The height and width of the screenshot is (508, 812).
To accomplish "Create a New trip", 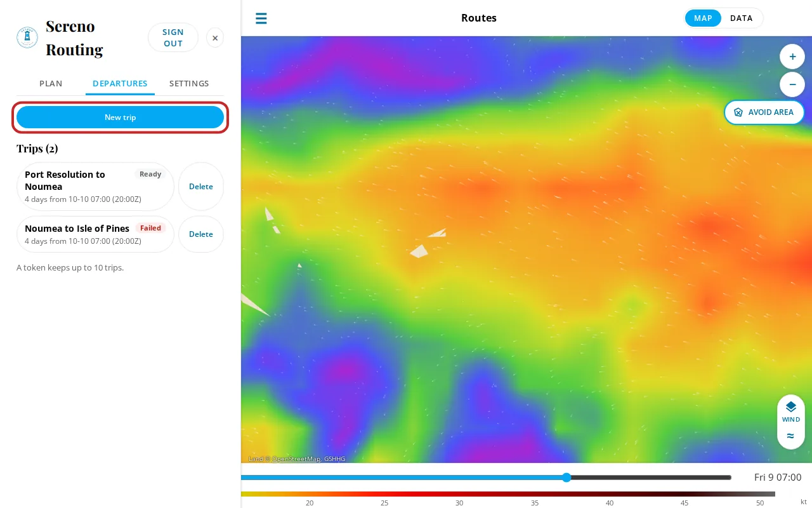I will click(x=121, y=117).
